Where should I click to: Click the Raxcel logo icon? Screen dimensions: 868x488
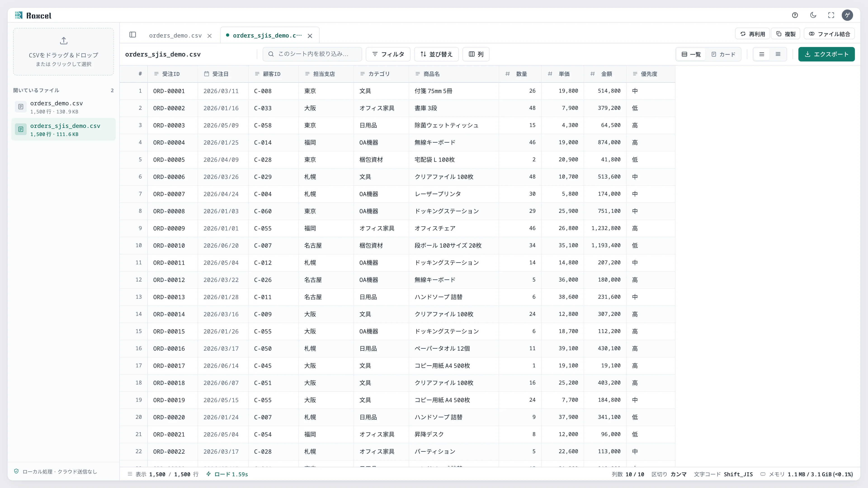(19, 15)
